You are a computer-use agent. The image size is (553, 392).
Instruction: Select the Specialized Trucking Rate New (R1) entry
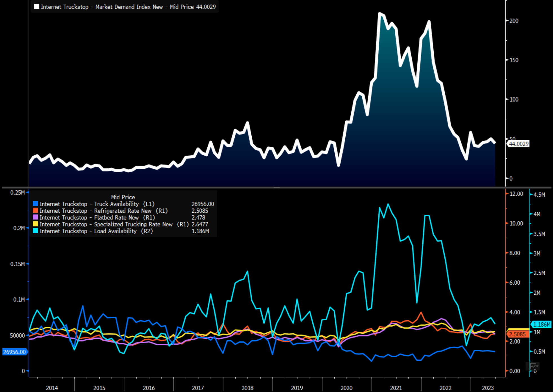pyautogui.click(x=114, y=224)
